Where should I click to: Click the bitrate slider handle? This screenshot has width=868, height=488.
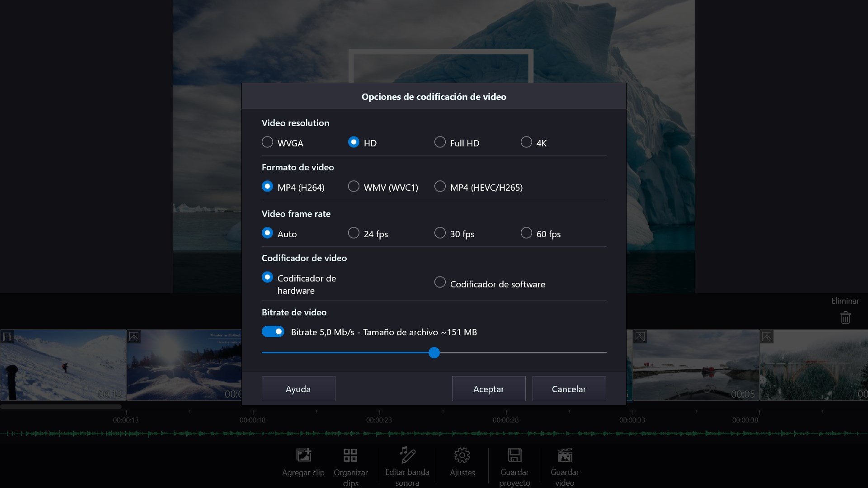tap(434, 353)
